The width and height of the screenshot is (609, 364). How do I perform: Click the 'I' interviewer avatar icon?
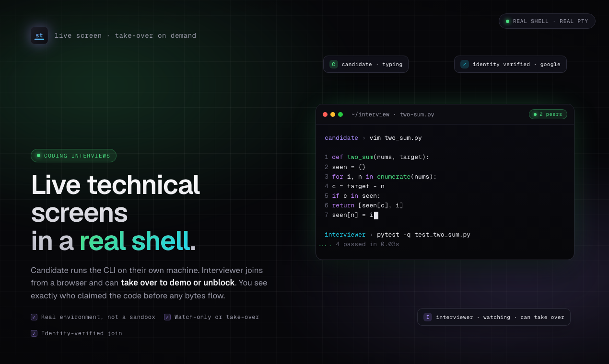tap(428, 317)
